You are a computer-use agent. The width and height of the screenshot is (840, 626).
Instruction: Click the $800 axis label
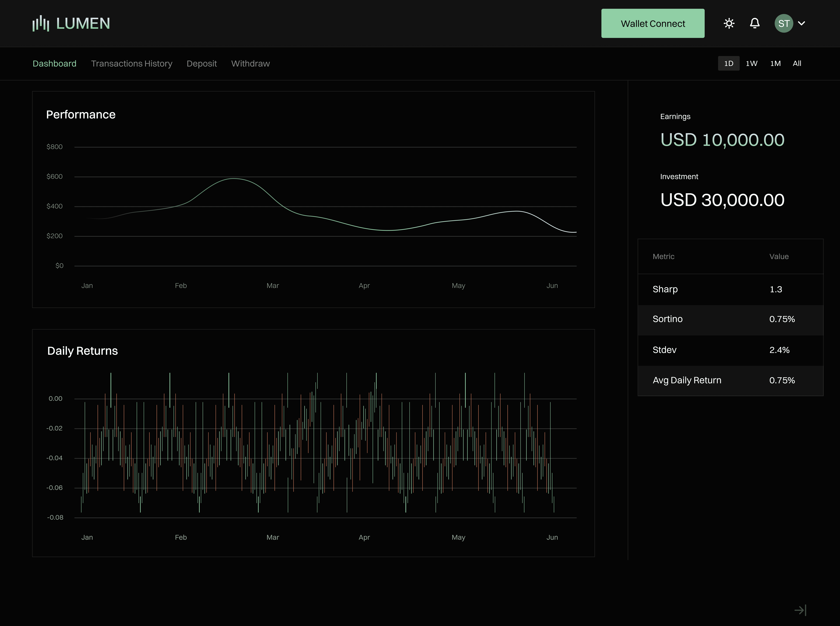(x=55, y=147)
